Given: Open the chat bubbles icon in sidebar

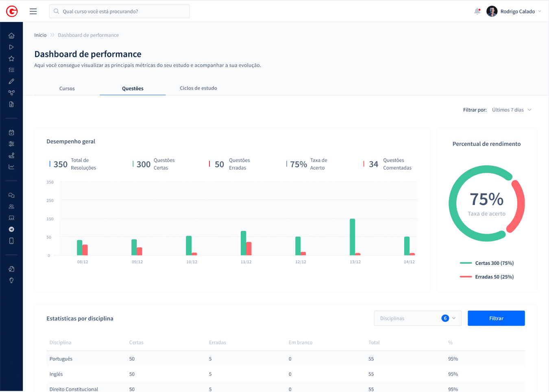Looking at the screenshot, I should click(11, 195).
